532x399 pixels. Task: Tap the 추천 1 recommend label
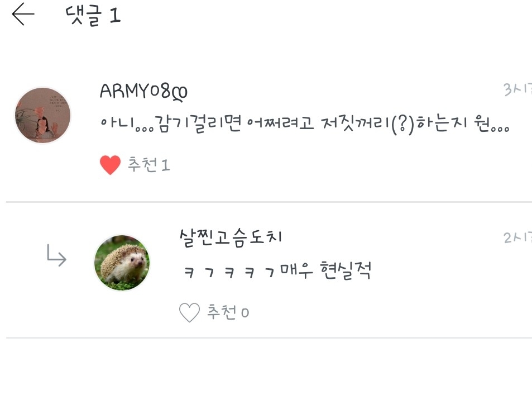[148, 165]
